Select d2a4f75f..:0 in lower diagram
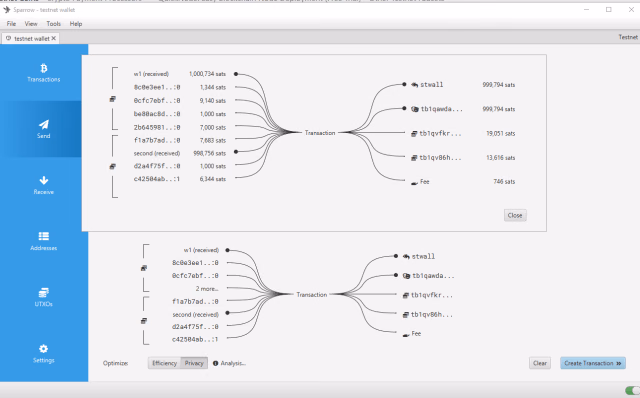The image size is (640, 398). pyautogui.click(x=195, y=327)
